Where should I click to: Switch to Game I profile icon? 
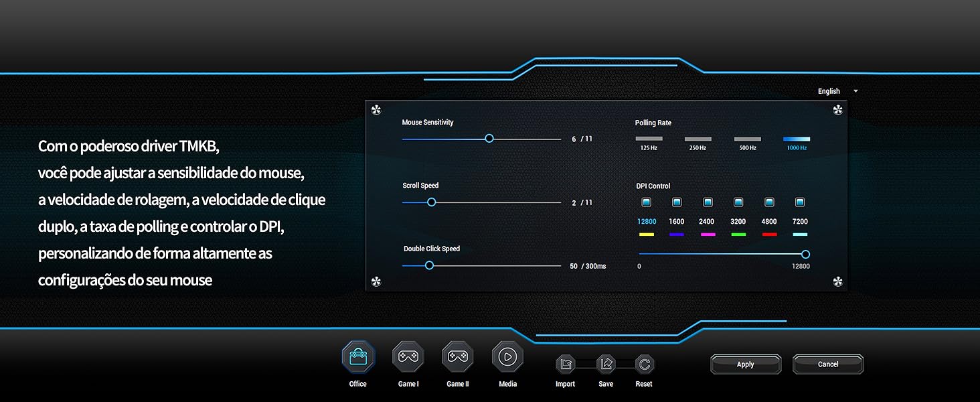(x=408, y=356)
